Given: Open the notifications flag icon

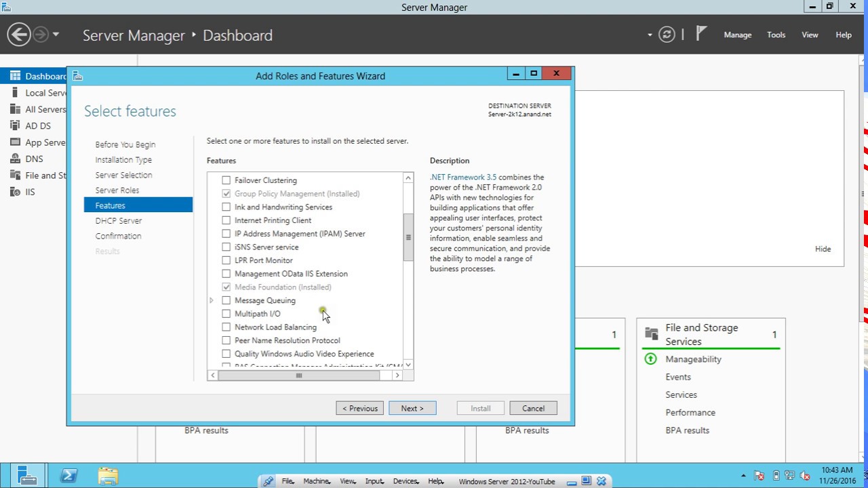Looking at the screenshot, I should click(x=701, y=33).
